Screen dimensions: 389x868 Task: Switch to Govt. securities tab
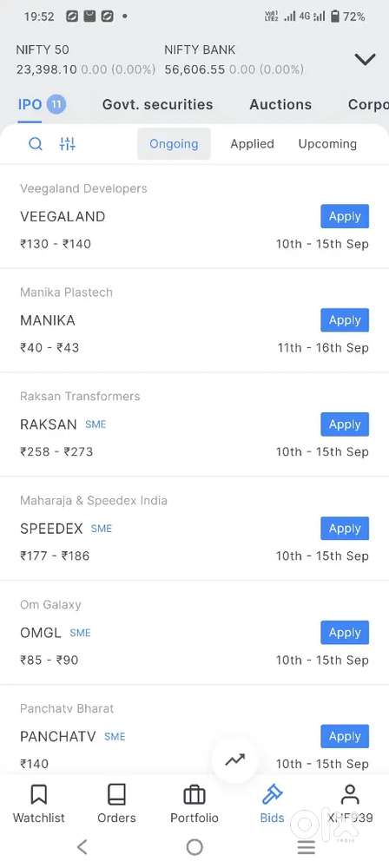click(x=157, y=105)
